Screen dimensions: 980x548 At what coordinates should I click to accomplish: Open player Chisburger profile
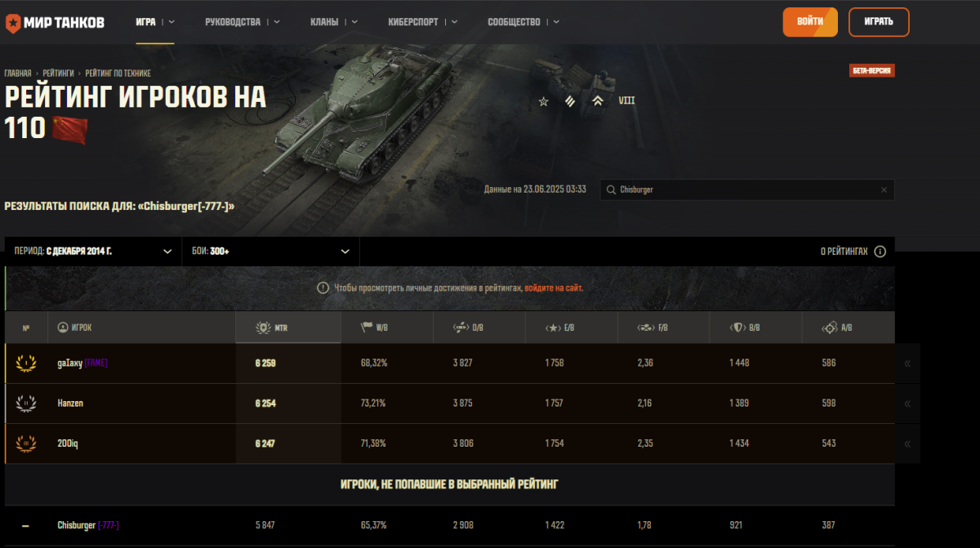[x=77, y=525]
